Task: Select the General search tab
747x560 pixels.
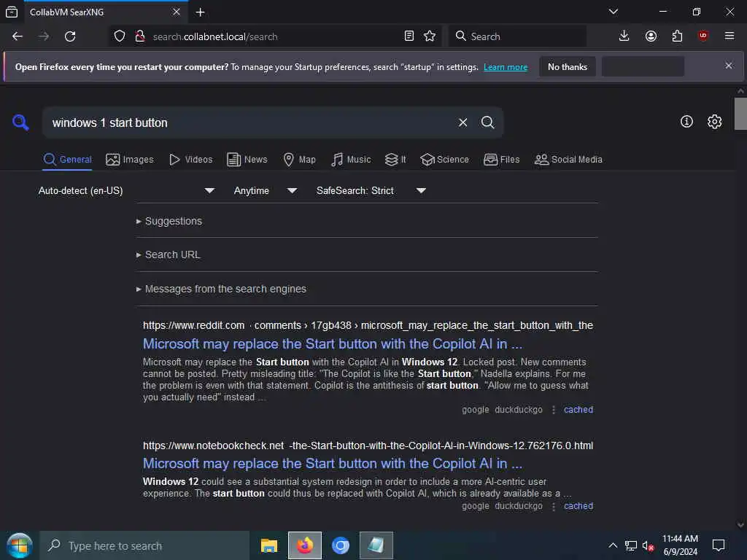Action: (67, 160)
